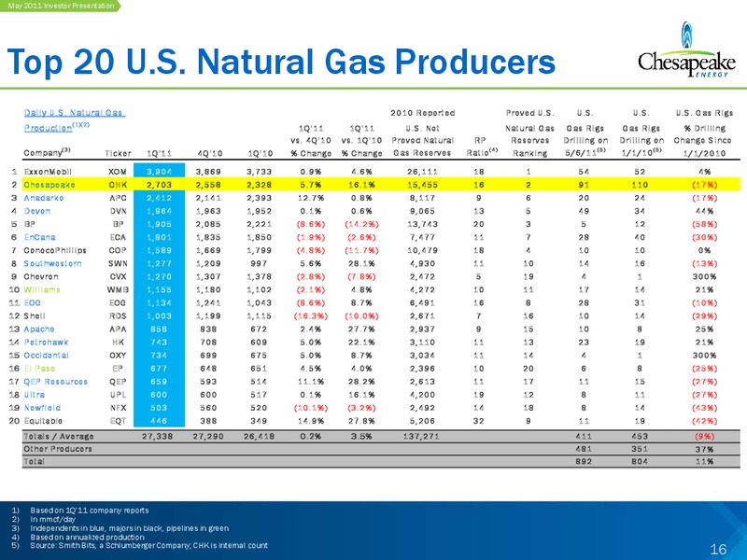Click the Anadarko company name

[43, 198]
